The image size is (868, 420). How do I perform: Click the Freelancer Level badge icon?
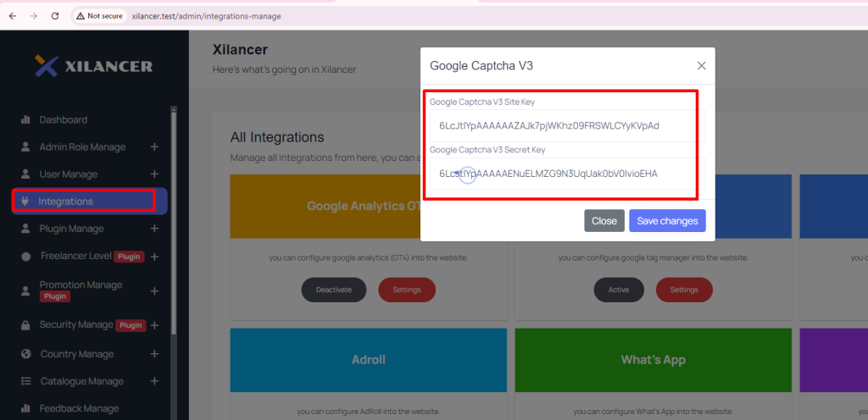pos(25,257)
